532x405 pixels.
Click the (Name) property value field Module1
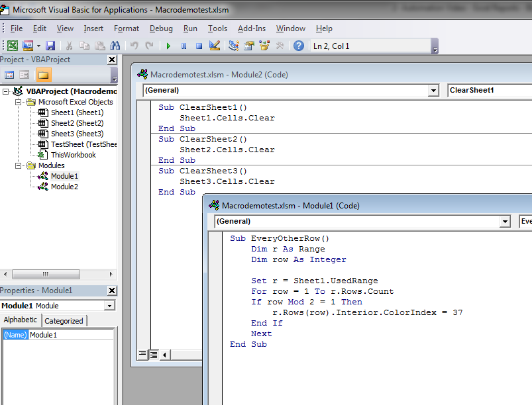(71, 335)
